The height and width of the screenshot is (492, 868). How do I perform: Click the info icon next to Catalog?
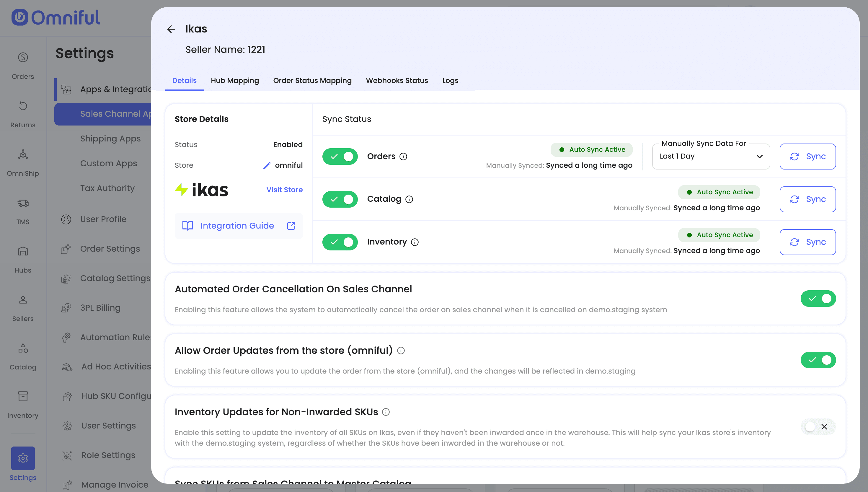point(409,199)
